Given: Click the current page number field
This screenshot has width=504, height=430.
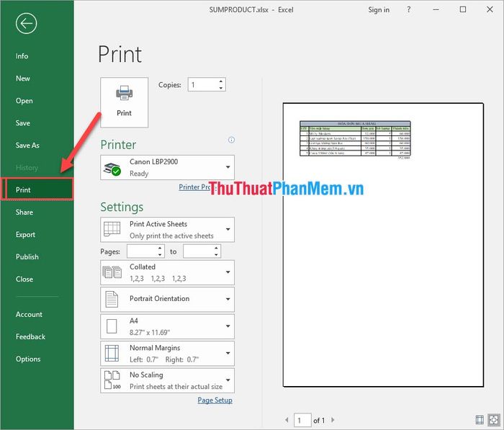Looking at the screenshot, I should point(302,420).
